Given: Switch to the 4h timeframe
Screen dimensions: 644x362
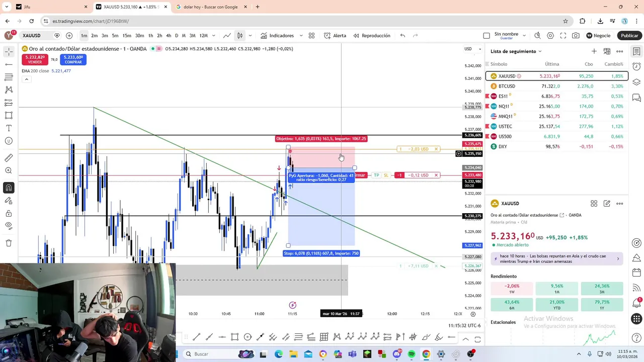Looking at the screenshot, I should (x=169, y=36).
